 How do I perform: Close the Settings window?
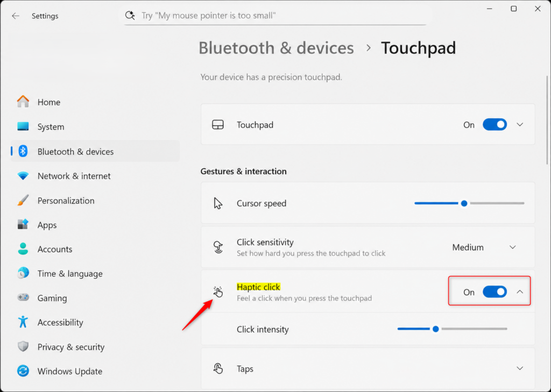tap(538, 9)
